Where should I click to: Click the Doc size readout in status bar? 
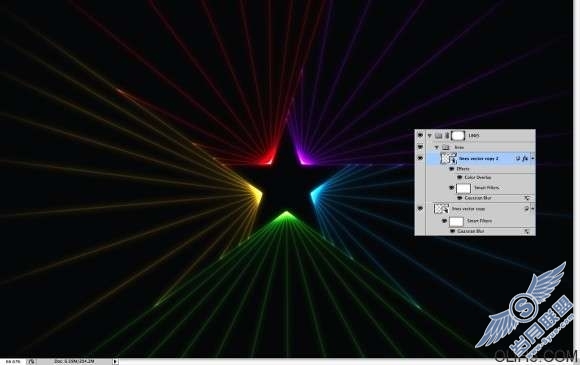[x=74, y=361]
